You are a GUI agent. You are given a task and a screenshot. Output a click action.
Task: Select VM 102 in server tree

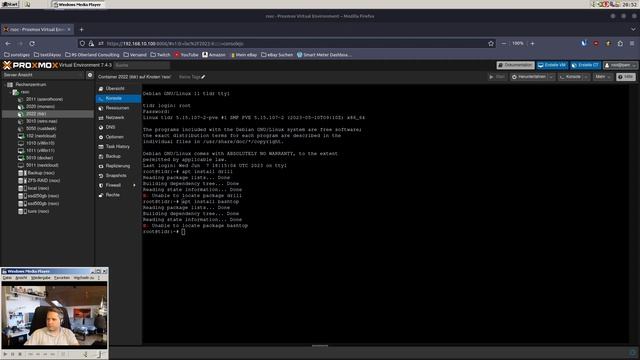41,136
